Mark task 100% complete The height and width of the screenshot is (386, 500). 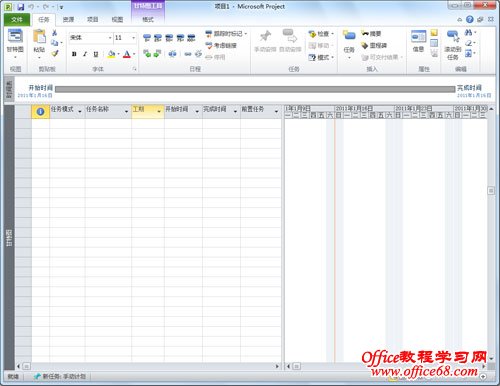tap(191, 38)
